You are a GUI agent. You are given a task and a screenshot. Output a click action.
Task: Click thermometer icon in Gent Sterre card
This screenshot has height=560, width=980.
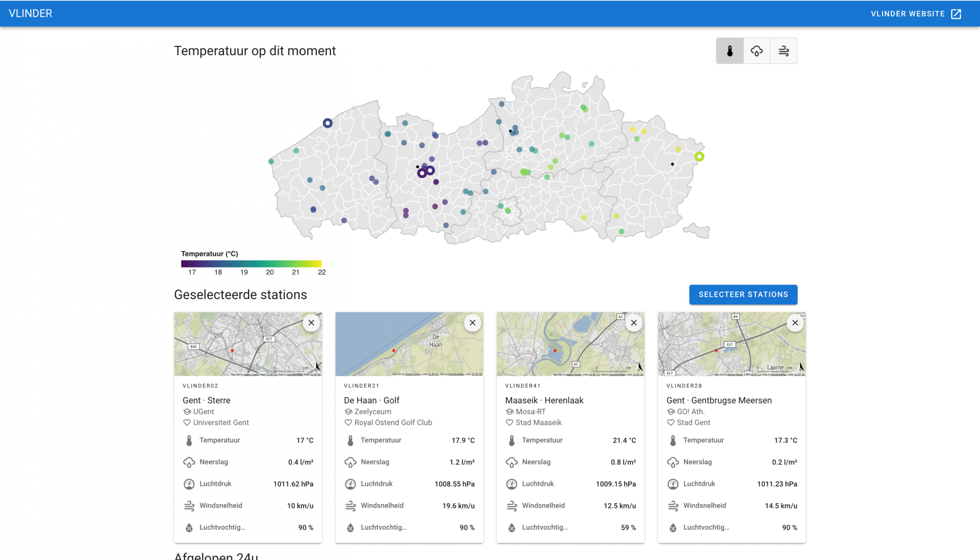pos(189,440)
